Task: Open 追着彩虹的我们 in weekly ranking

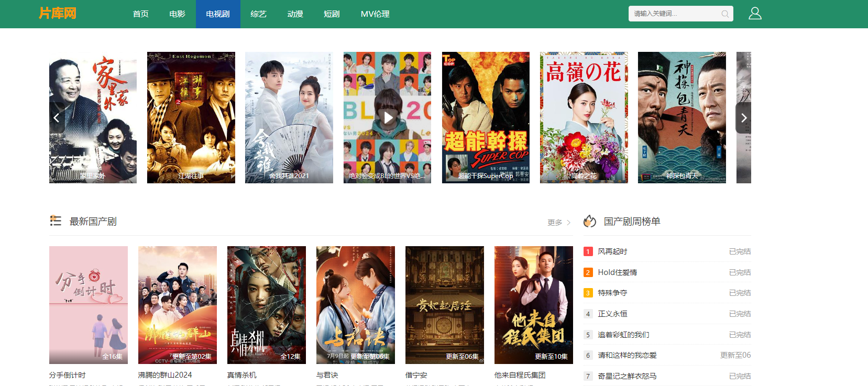Action: coord(623,335)
